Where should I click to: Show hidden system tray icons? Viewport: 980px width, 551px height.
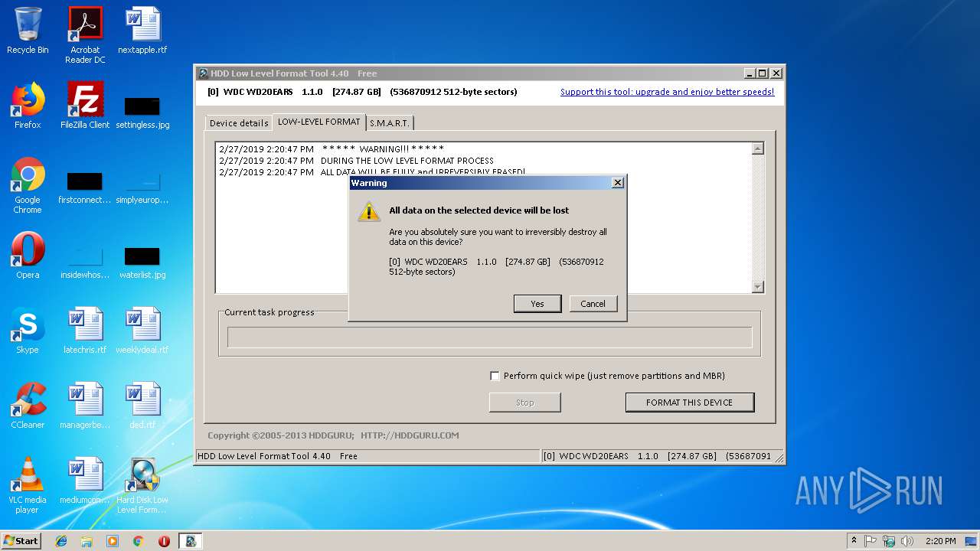[x=854, y=541]
